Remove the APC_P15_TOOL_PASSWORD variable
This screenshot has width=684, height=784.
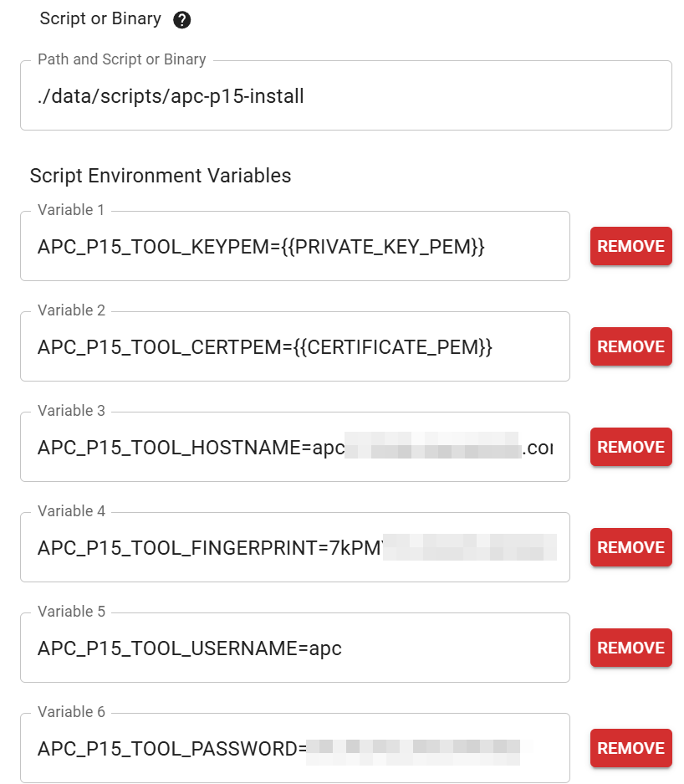click(630, 748)
